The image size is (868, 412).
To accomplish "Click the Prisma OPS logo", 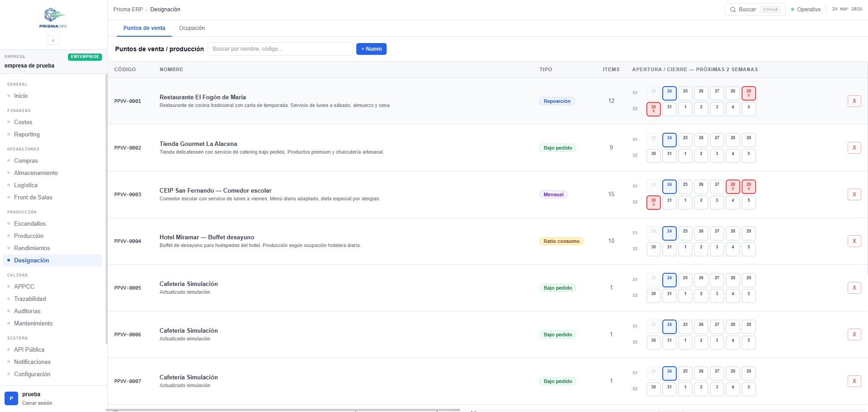I will click(53, 18).
